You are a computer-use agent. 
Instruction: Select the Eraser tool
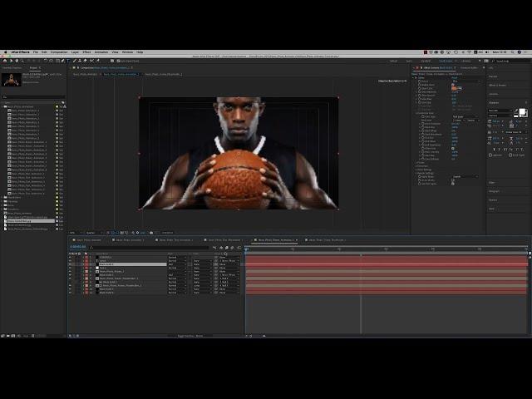[85, 61]
